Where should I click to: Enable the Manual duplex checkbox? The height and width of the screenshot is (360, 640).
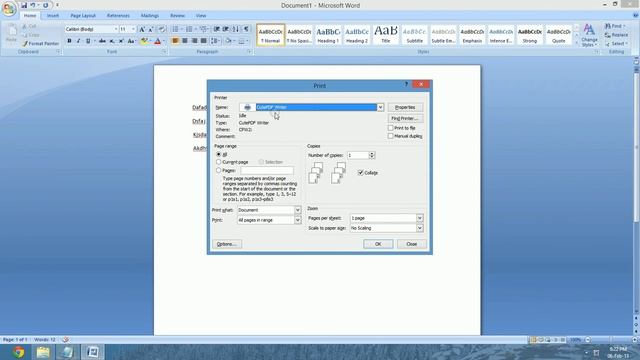click(x=391, y=136)
